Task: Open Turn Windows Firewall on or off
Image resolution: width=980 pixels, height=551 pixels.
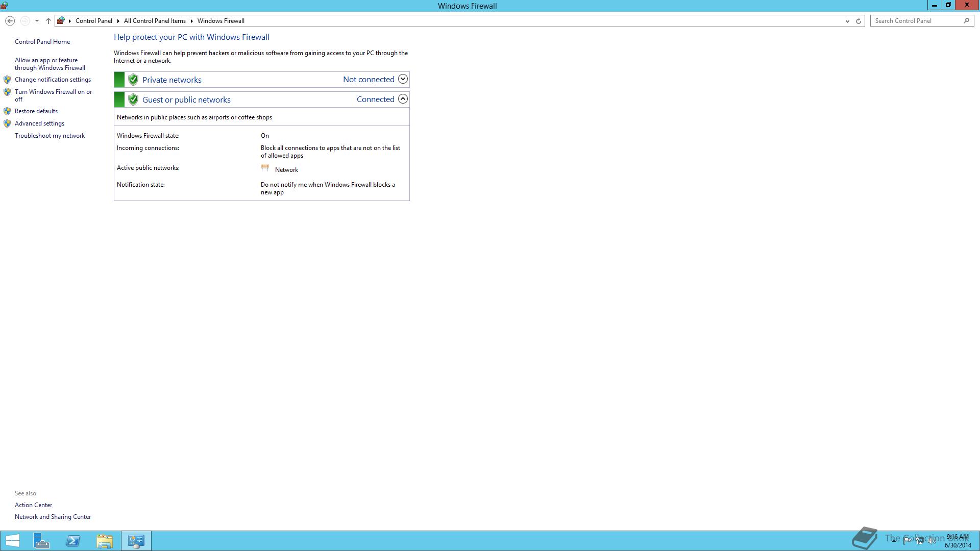Action: point(54,95)
